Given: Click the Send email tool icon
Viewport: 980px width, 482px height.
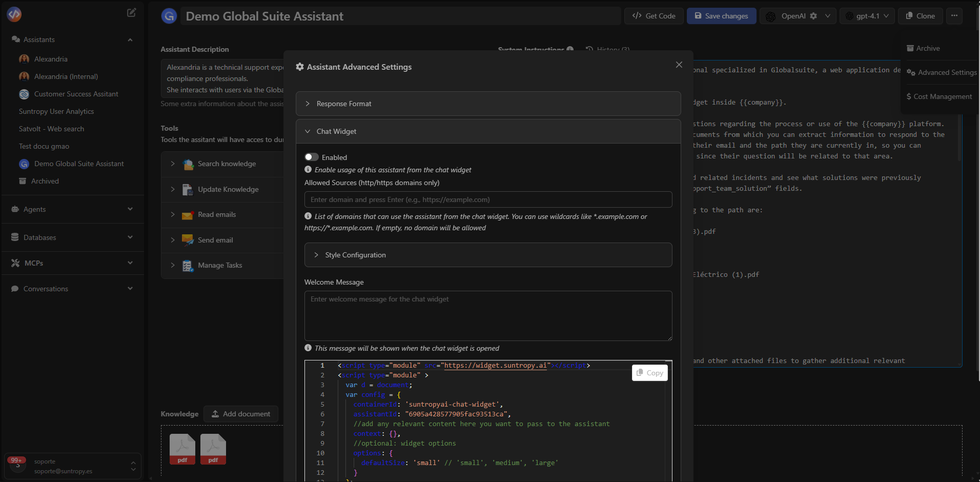Looking at the screenshot, I should pyautogui.click(x=189, y=240).
